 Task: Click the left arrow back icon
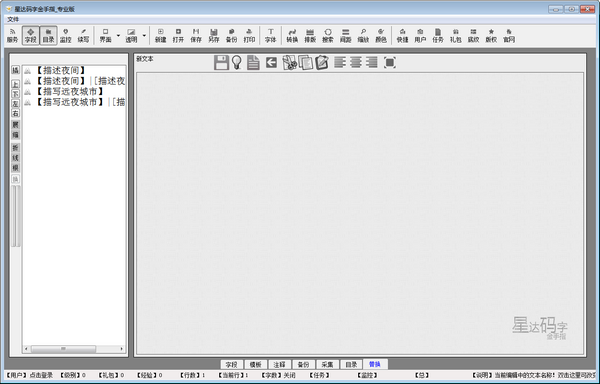coord(271,62)
